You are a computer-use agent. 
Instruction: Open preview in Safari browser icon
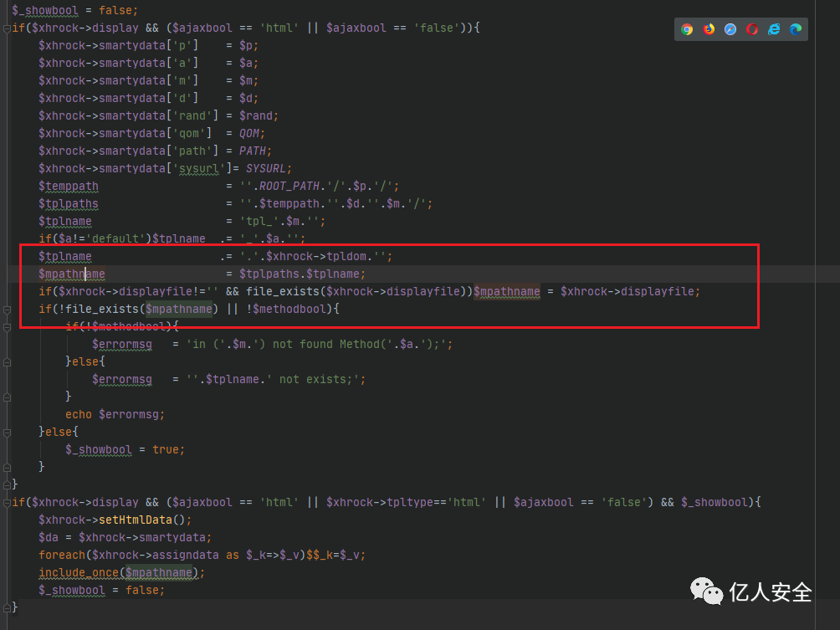point(730,29)
